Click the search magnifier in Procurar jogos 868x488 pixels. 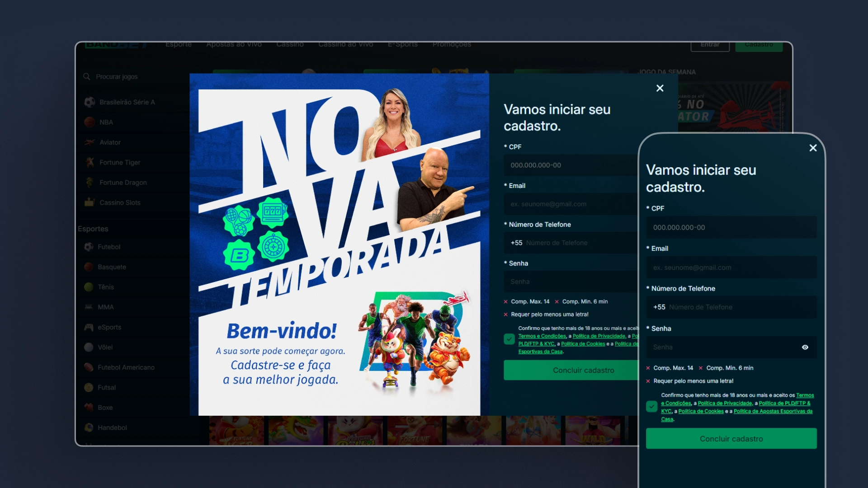pyautogui.click(x=87, y=77)
